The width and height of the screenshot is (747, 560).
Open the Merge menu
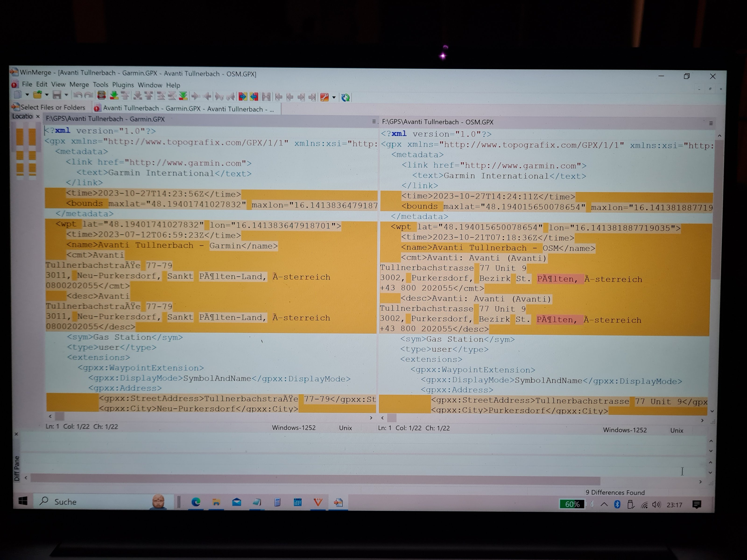[79, 85]
